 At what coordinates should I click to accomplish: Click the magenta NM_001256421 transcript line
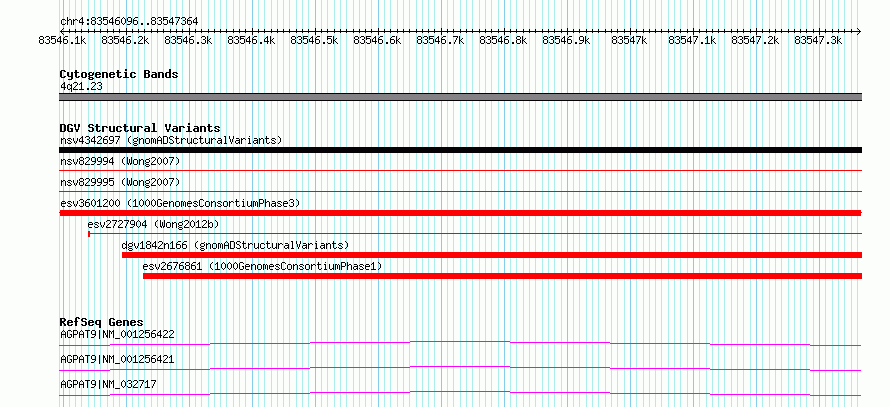pyautogui.click(x=461, y=368)
